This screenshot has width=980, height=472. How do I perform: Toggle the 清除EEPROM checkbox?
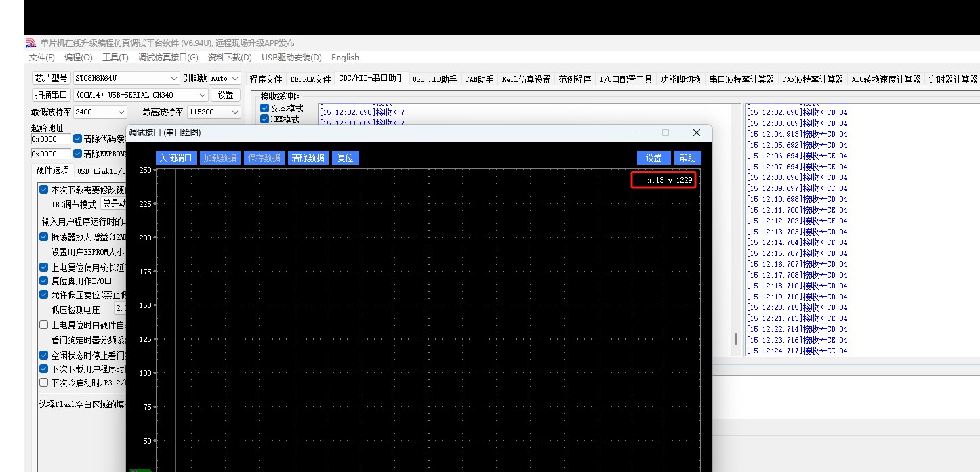coord(77,154)
